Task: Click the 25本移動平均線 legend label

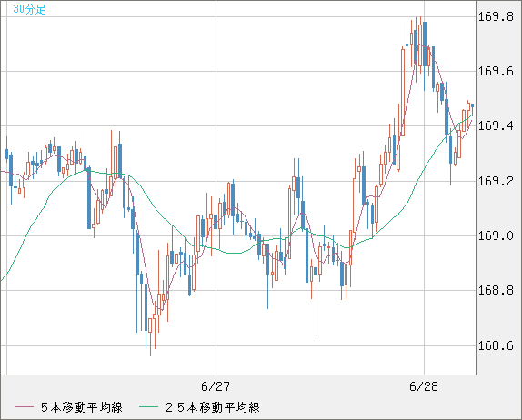Action: [213, 407]
